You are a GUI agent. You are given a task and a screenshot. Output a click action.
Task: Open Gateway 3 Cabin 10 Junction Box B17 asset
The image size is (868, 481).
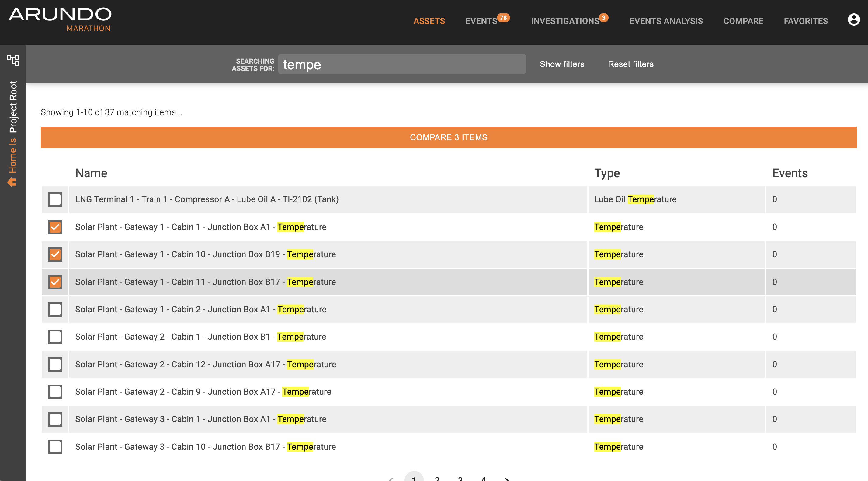pos(205,447)
